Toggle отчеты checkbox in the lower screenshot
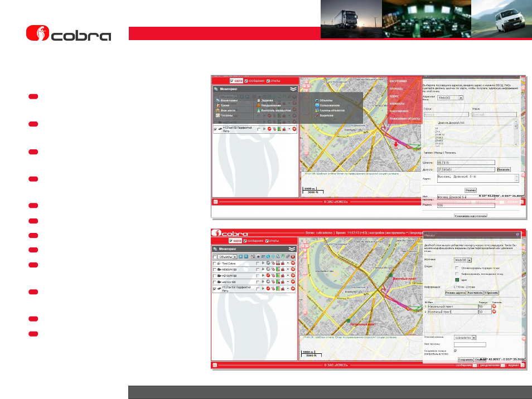The width and height of the screenshot is (532, 399). (x=267, y=241)
